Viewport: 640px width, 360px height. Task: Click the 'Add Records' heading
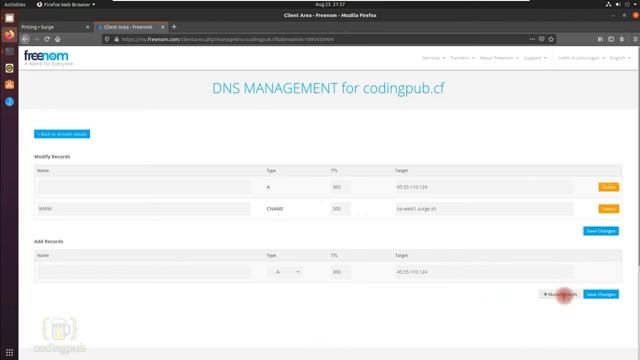pos(49,242)
